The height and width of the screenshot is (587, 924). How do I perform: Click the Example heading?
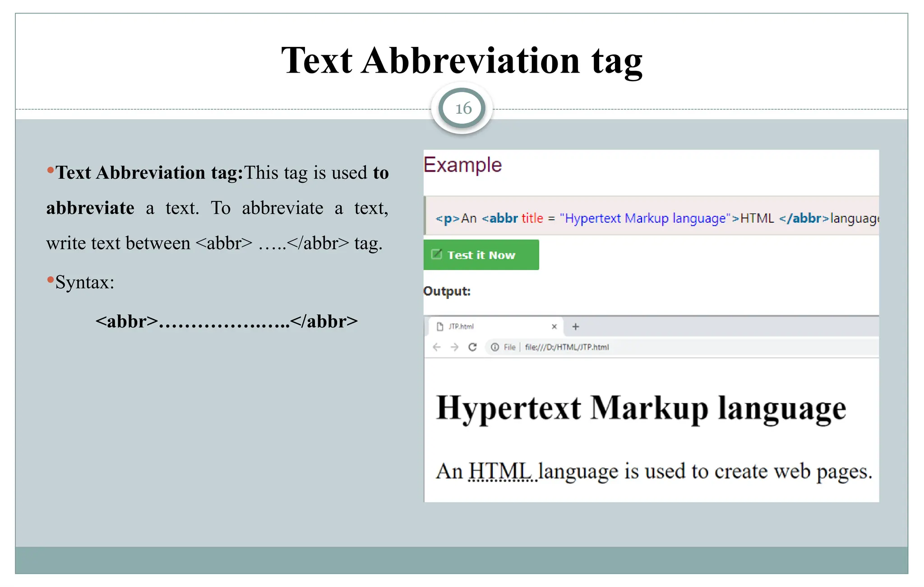tap(462, 165)
